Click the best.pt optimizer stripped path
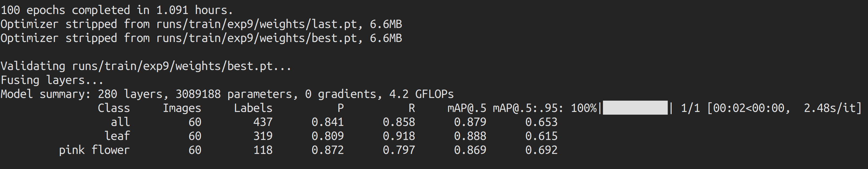 pos(256,38)
